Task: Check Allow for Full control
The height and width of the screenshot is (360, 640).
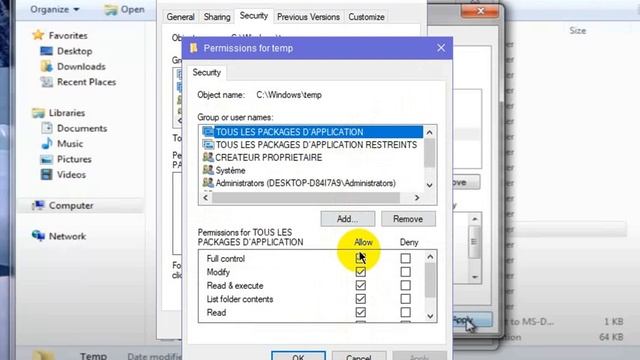Action: pos(360,258)
